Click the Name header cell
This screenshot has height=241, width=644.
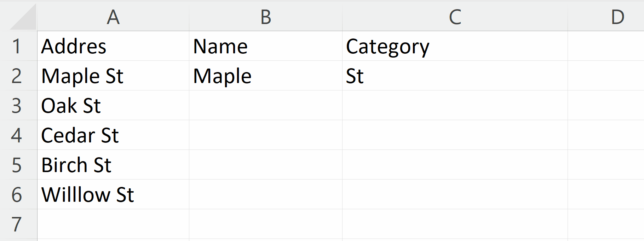pos(265,46)
